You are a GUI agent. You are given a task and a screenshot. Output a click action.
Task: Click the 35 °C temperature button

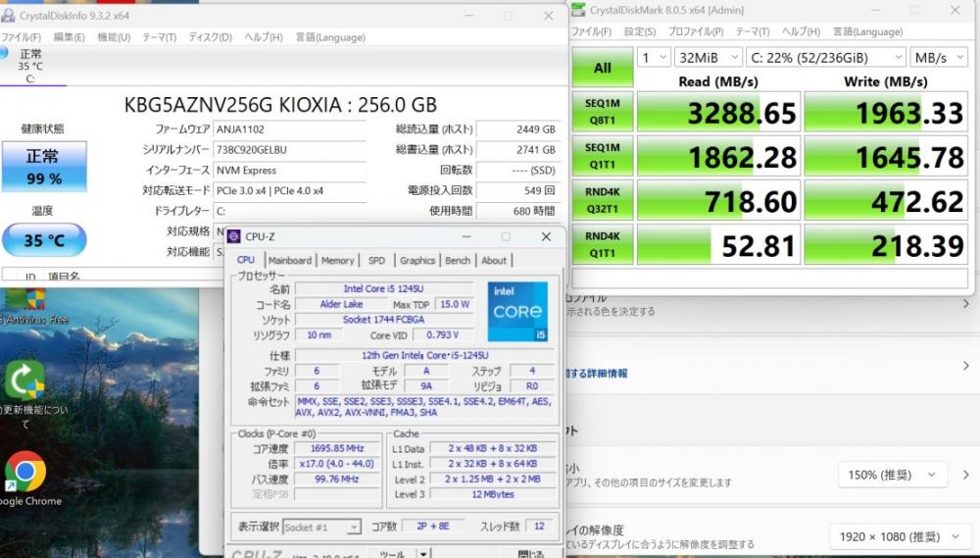click(44, 239)
